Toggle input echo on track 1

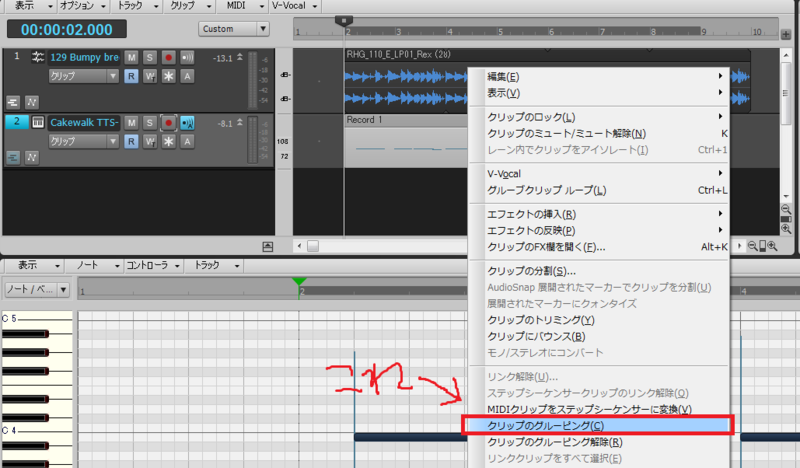point(187,57)
